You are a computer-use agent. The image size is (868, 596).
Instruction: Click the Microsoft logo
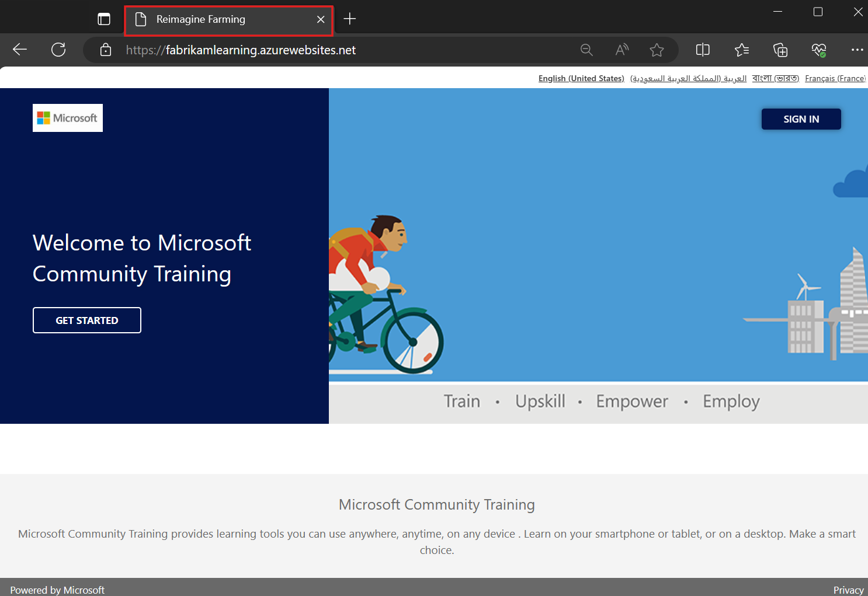(x=68, y=118)
